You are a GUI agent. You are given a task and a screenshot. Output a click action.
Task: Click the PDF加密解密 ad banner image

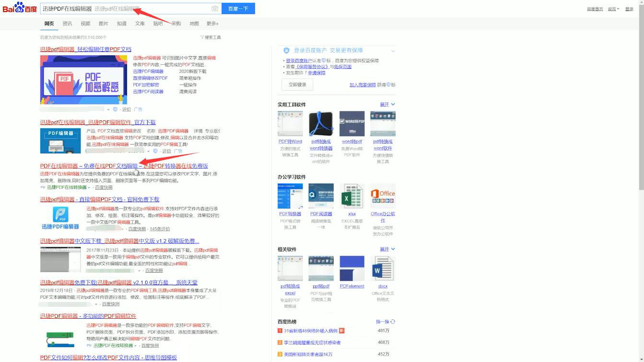coord(84,80)
